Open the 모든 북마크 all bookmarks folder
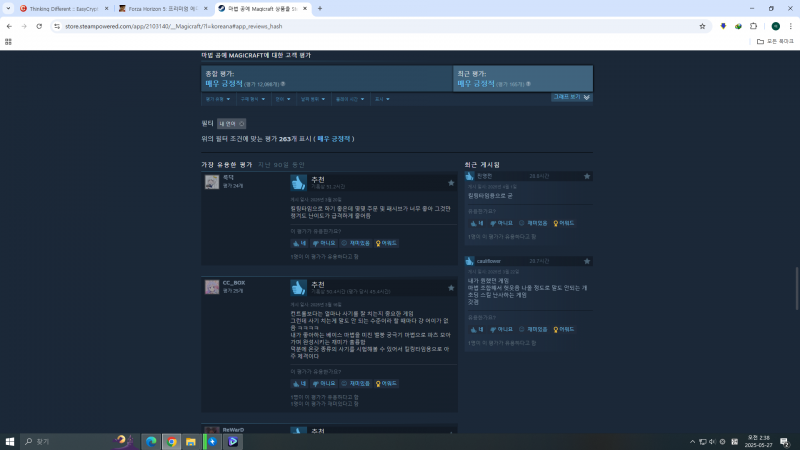The image size is (800, 450). click(775, 41)
